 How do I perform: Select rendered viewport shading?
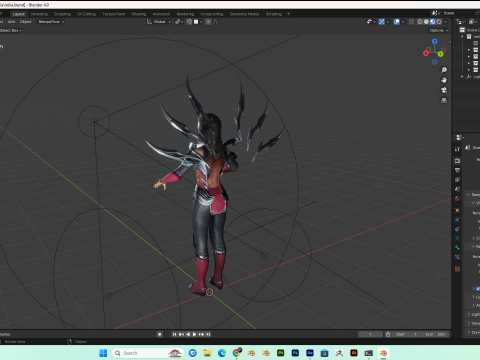pyautogui.click(x=439, y=22)
